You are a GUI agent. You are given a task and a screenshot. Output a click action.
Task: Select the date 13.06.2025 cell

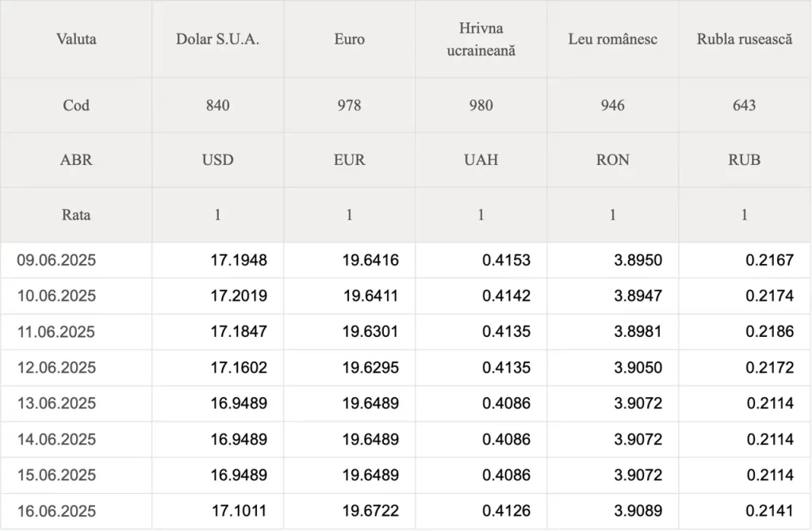click(76, 403)
